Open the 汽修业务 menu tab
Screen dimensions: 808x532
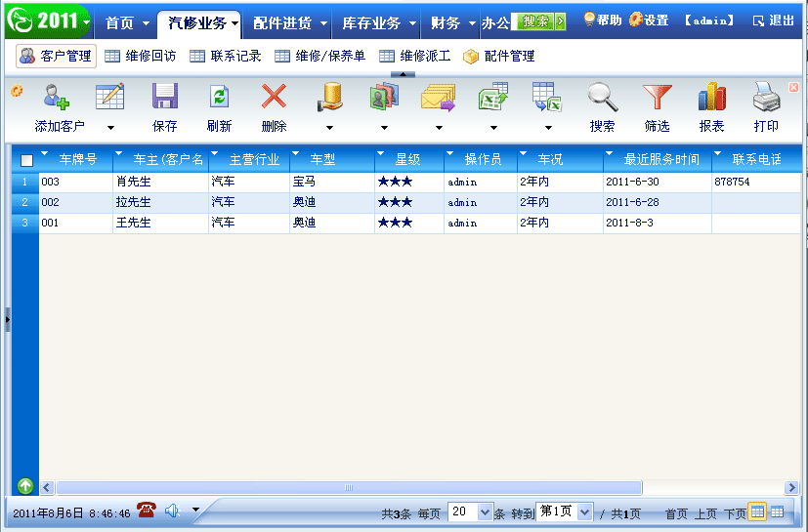click(x=199, y=23)
